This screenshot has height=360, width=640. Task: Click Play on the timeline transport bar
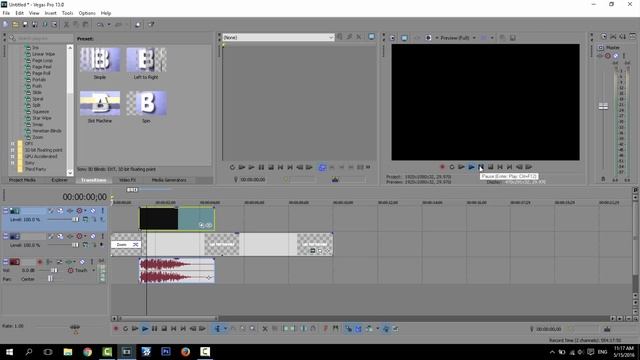pos(144,329)
